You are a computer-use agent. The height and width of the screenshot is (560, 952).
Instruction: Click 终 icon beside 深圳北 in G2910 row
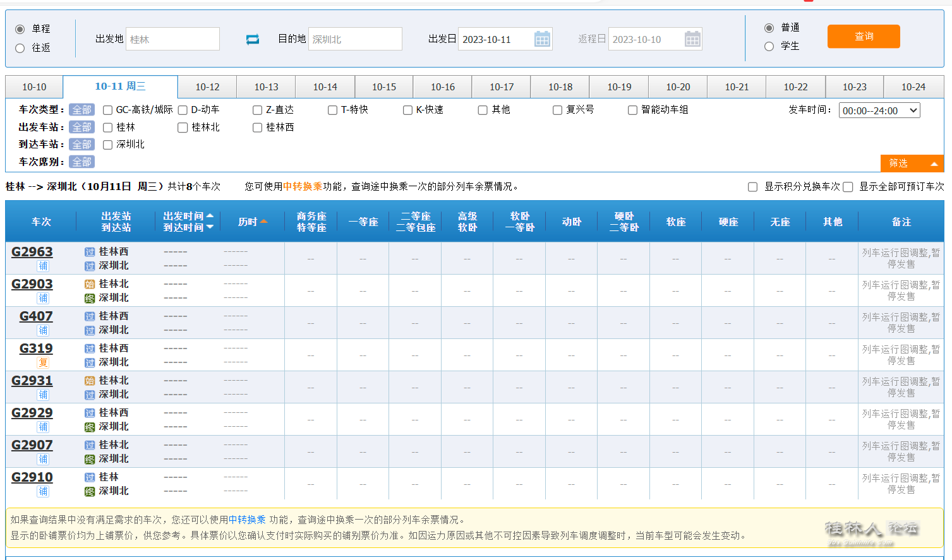pos(90,491)
